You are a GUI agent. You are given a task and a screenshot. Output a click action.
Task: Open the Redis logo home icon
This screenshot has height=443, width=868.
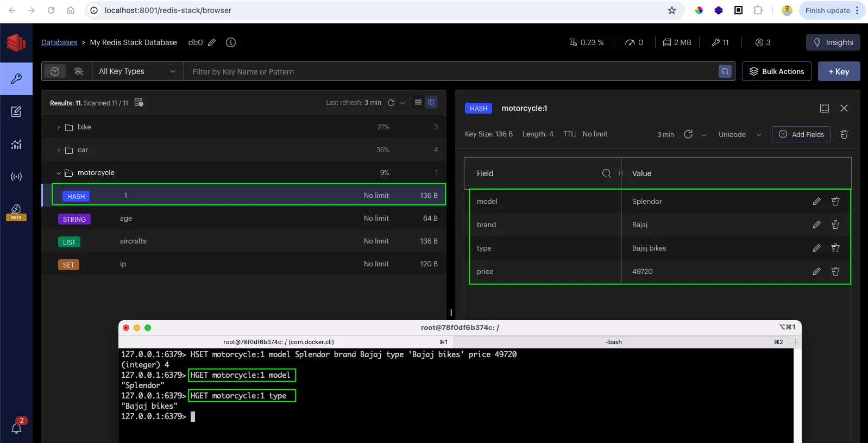point(16,42)
